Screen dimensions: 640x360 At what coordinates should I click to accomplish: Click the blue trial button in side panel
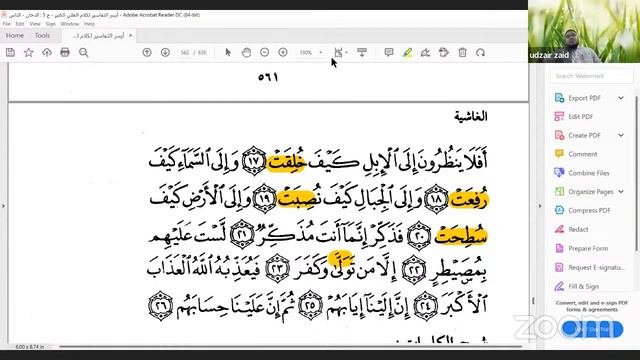592,329
